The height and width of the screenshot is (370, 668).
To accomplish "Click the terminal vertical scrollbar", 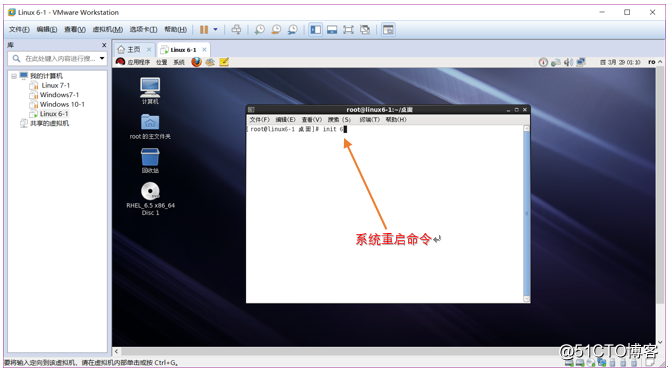I will (527, 213).
